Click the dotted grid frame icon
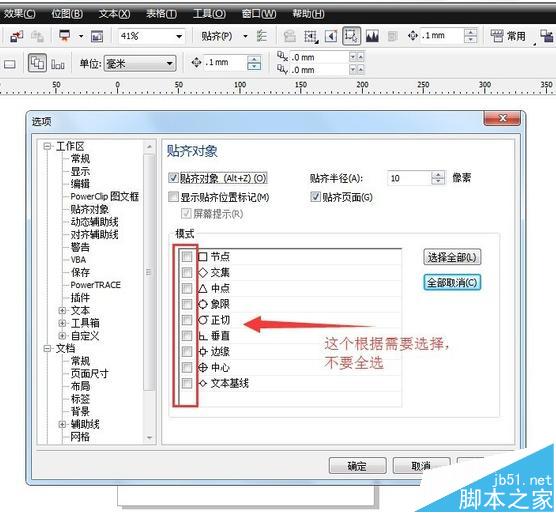This screenshot has height=514, width=556. pyautogui.click(x=311, y=36)
